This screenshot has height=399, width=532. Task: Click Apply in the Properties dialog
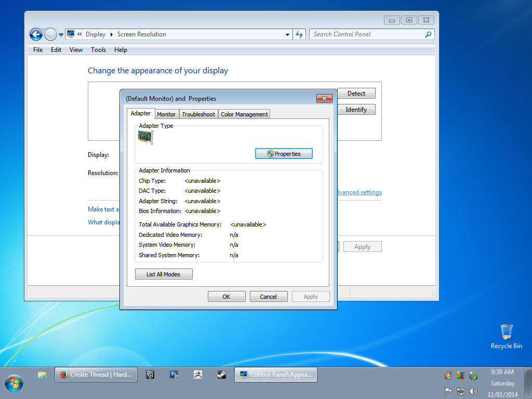click(311, 297)
